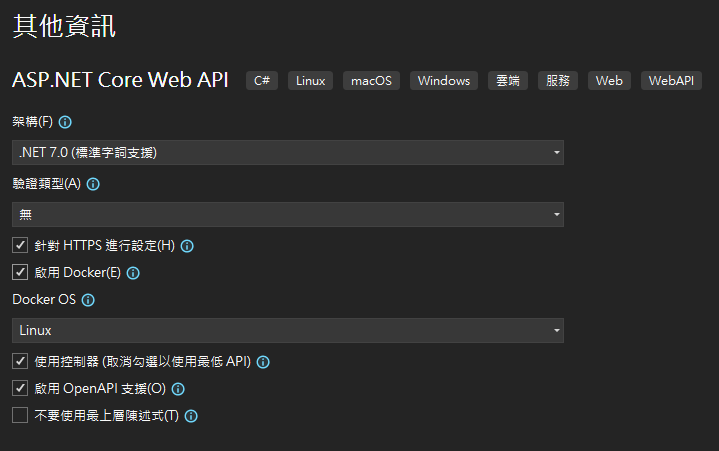This screenshot has height=451, width=719.
Task: Click the 架構(F) label
Action: click(x=33, y=122)
